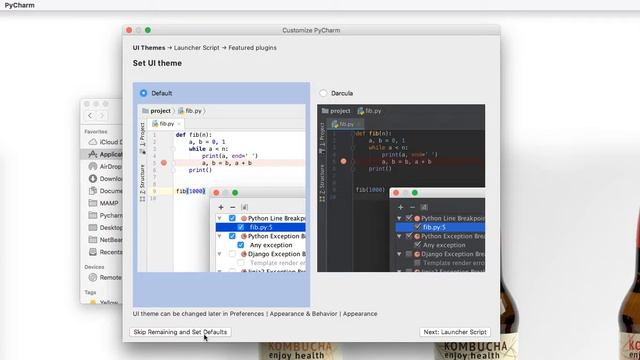Open Documents in Finder sidebar
This screenshot has height=360, width=640.
click(x=105, y=191)
